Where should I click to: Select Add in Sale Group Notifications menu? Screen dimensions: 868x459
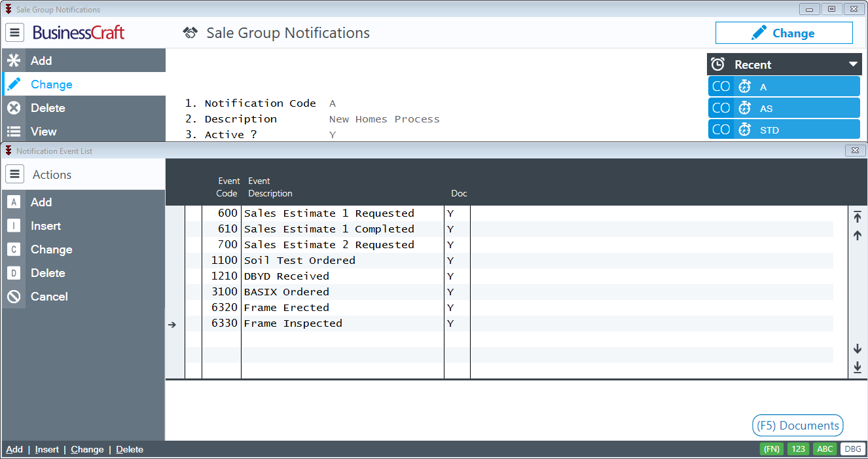click(83, 60)
